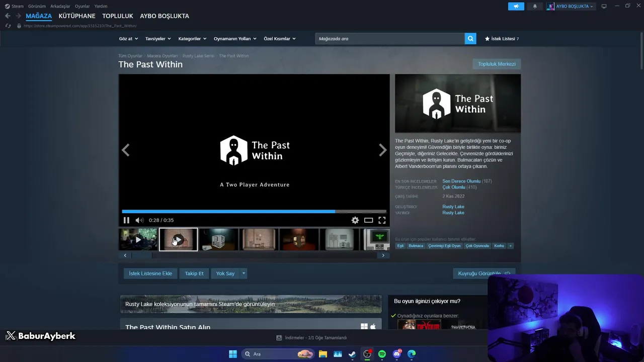This screenshot has height=362, width=644.
Task: Click the thumbnail strip scrollbar handle
Action: coord(142,255)
